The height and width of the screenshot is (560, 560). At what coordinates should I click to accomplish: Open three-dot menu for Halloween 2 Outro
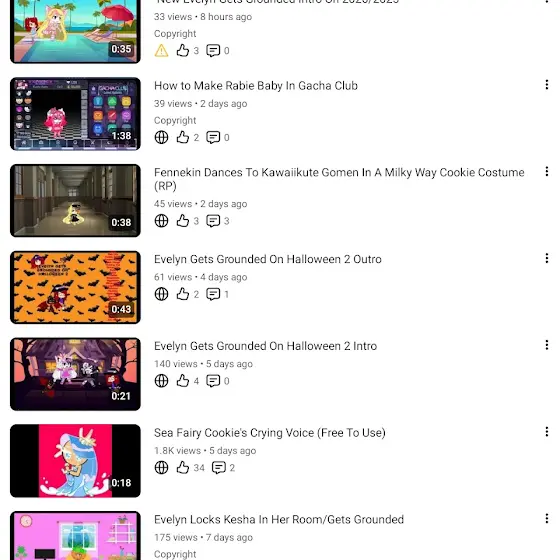pyautogui.click(x=547, y=258)
